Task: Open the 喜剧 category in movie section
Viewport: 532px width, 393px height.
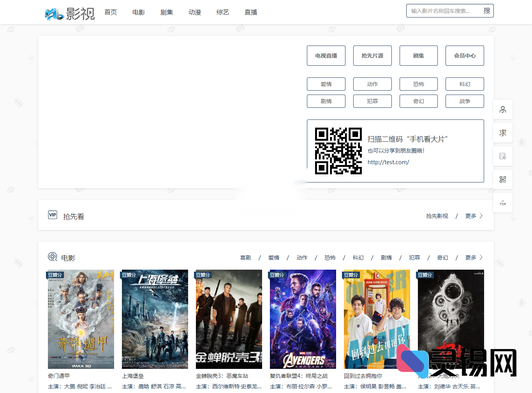Action: 245,257
